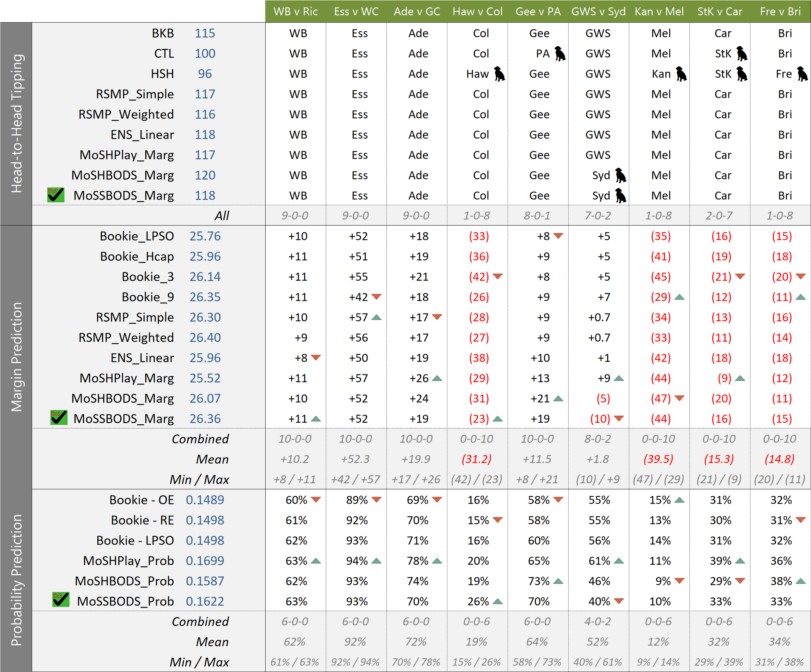Click green checkmark beside MoSSBODS_Marg in Head-to-Head Tipping
Screen dimensions: 811x672
[55, 195]
